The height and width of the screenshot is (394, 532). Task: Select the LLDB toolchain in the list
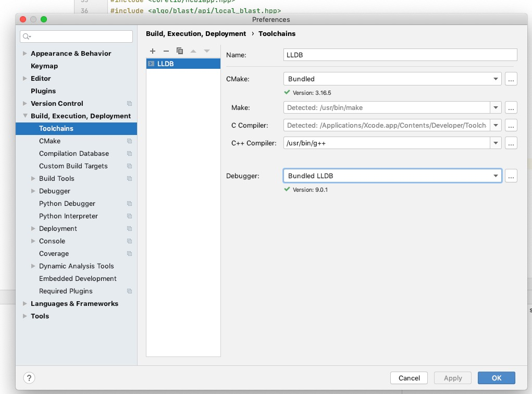[x=183, y=64]
